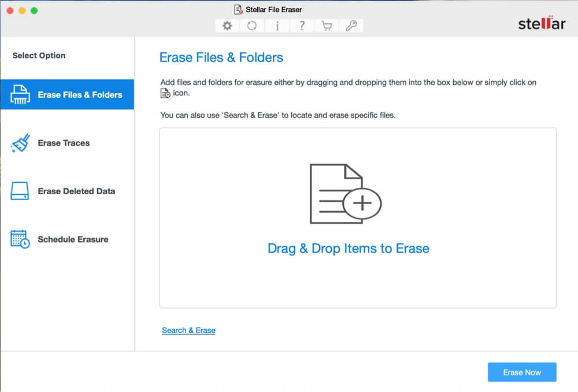Click the update/refresh icon in the toolbar
The height and width of the screenshot is (392, 578).
(x=252, y=25)
